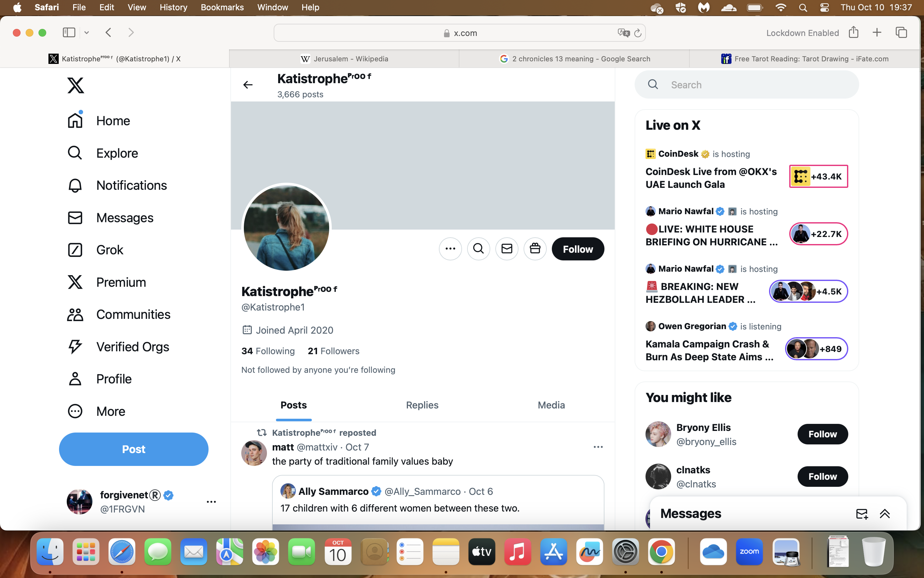
Task: View the 21 Followers list
Action: pyautogui.click(x=334, y=351)
